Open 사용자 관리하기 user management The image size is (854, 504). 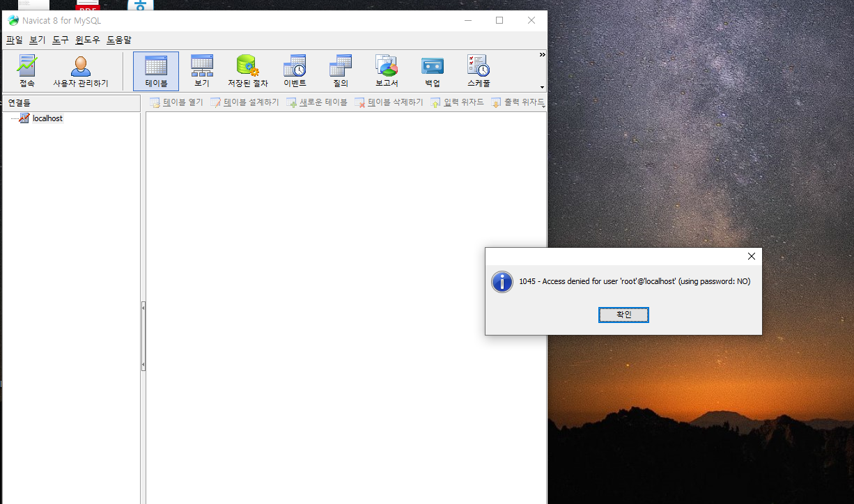click(x=81, y=71)
